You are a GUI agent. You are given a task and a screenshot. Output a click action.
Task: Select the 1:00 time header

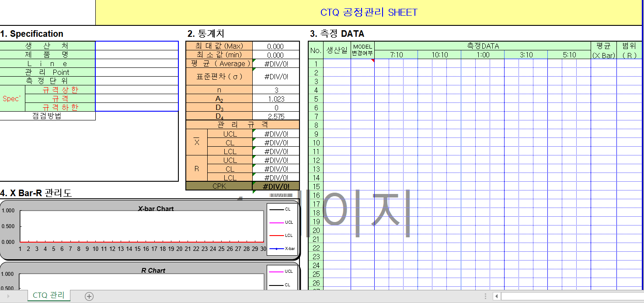(483, 55)
